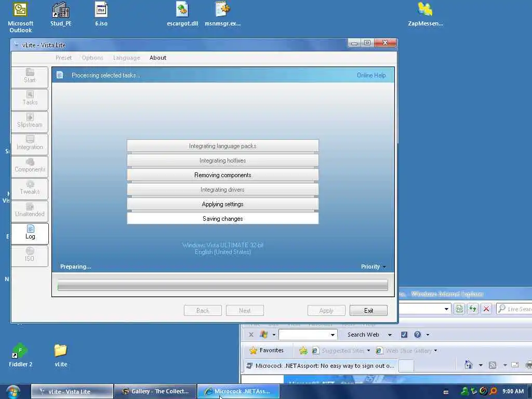The height and width of the screenshot is (399, 532).
Task: Click inside the Windows Live toolbar search field
Action: point(304,335)
